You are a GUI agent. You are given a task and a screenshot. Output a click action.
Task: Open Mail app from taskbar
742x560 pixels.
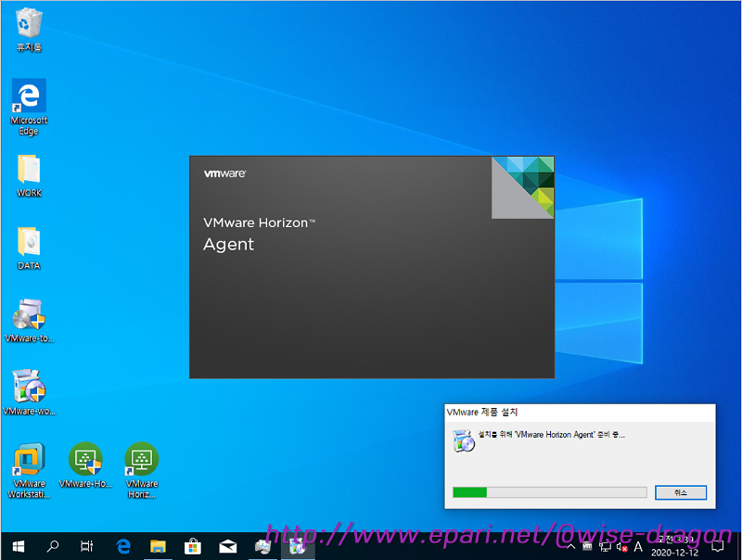227,547
